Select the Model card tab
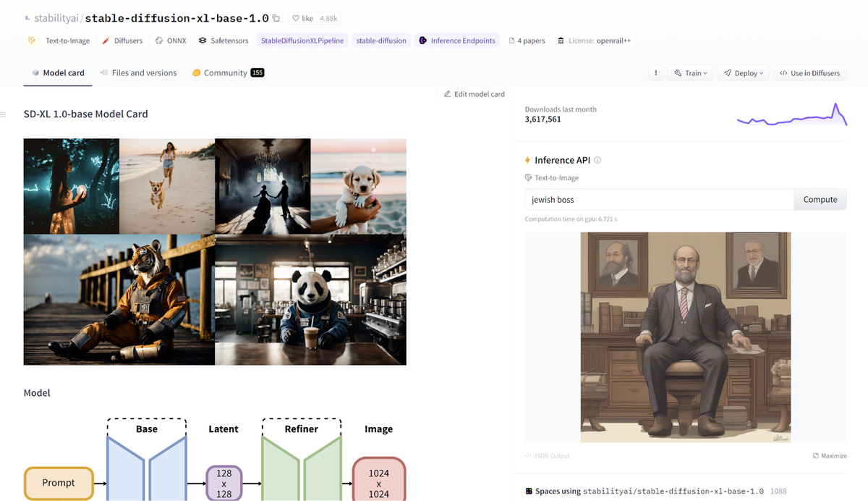The width and height of the screenshot is (868, 501). click(58, 72)
